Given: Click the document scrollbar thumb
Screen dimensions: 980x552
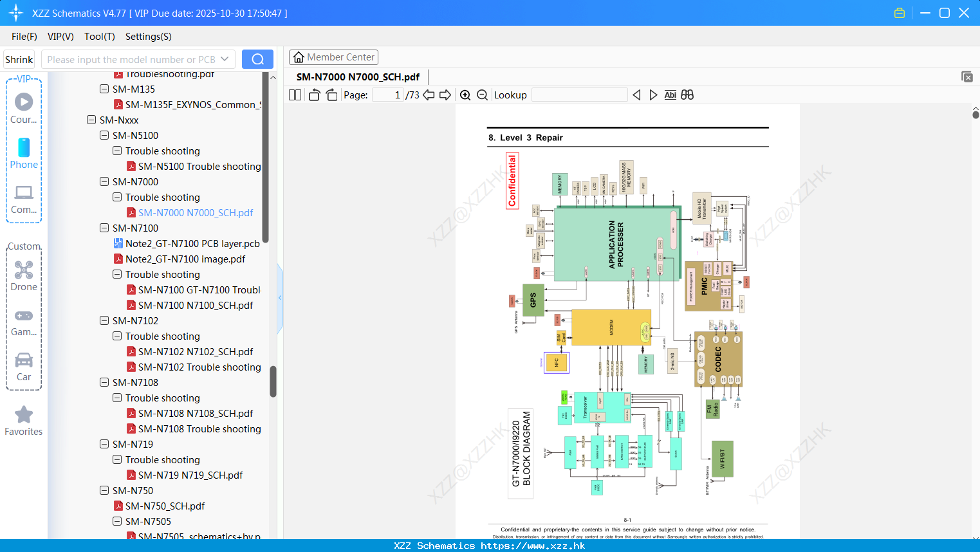Looking at the screenshot, I should [x=975, y=115].
